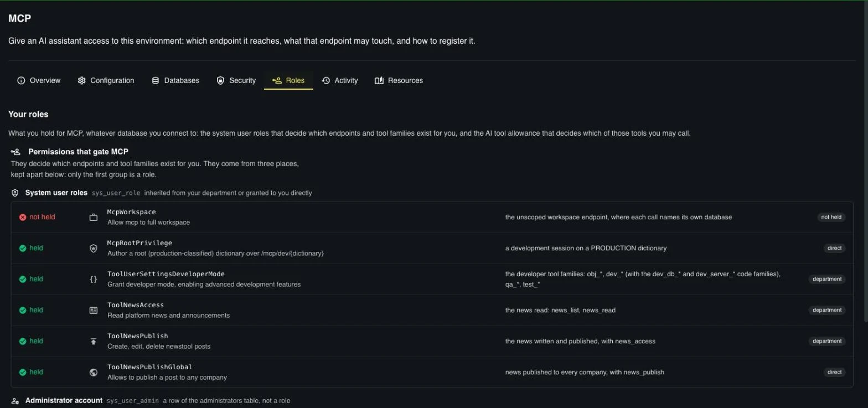Open the Overview tab
This screenshot has width=868, height=408.
click(x=39, y=81)
